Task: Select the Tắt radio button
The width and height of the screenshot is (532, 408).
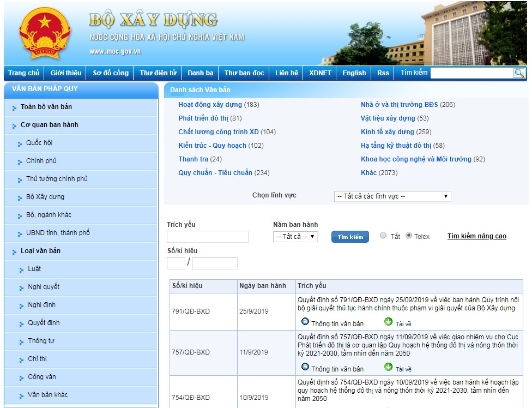Action: point(383,236)
